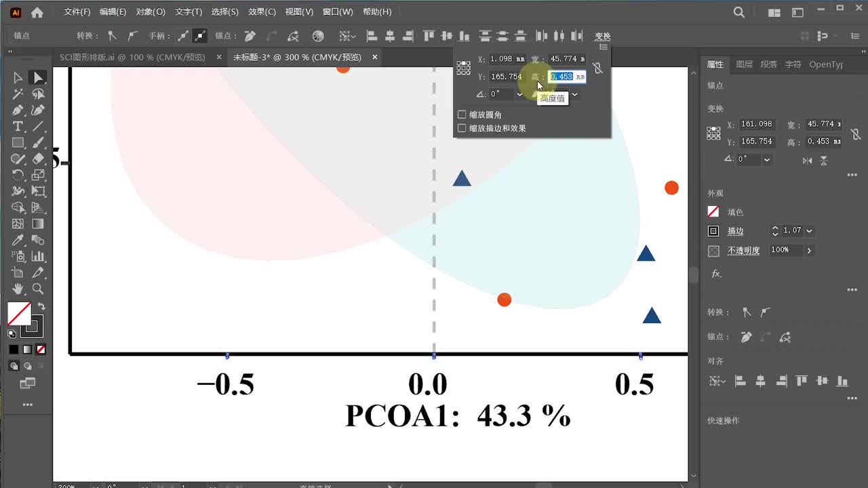Select the Magic Wand tool
The height and width of the screenshot is (488, 868).
(x=18, y=94)
